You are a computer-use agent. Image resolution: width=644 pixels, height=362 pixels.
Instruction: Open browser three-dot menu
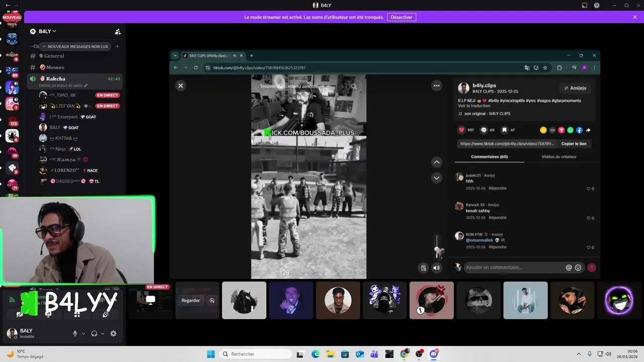(594, 68)
